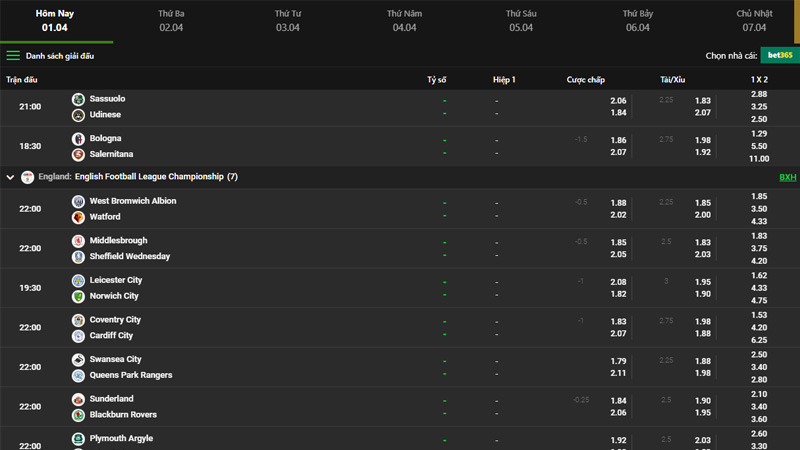Click the Tài/Xỉu column header

click(672, 80)
